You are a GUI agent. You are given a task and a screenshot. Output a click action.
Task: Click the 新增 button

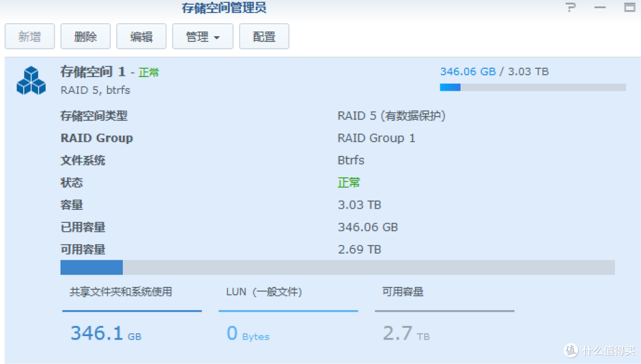click(29, 36)
